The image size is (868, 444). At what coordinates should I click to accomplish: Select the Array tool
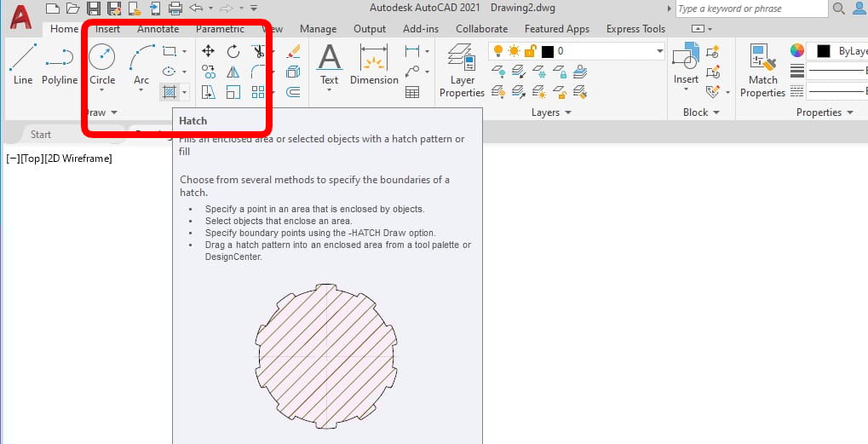[x=257, y=92]
